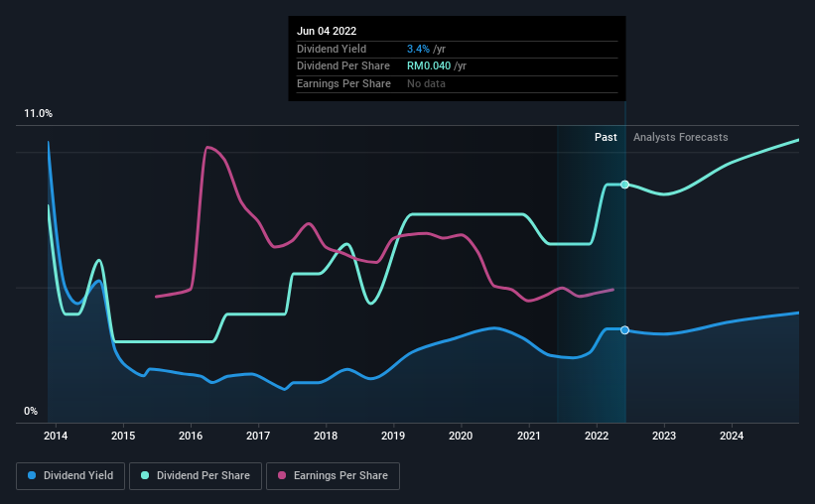Click the Analysts Forecasts label

tap(680, 137)
